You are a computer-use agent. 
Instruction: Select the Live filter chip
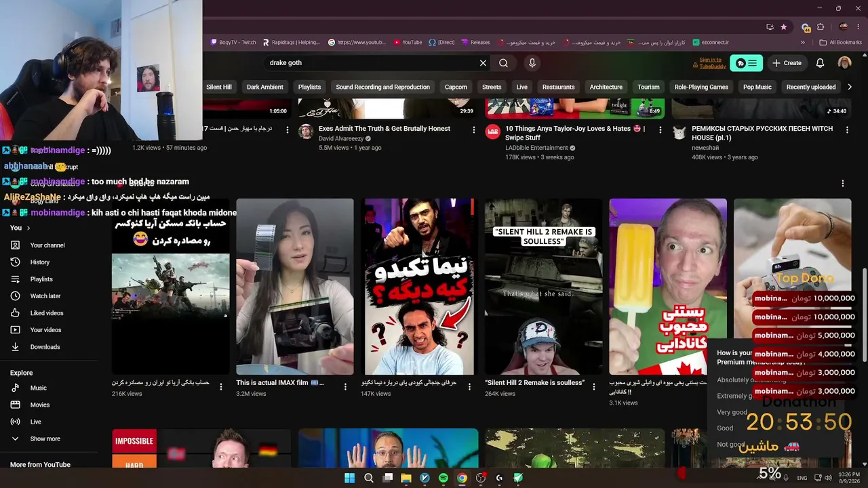pyautogui.click(x=521, y=87)
